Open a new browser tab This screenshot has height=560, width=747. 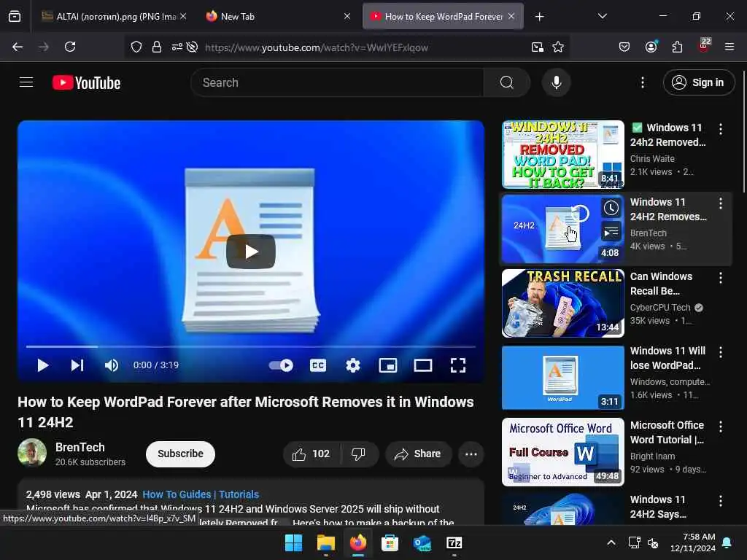click(539, 17)
